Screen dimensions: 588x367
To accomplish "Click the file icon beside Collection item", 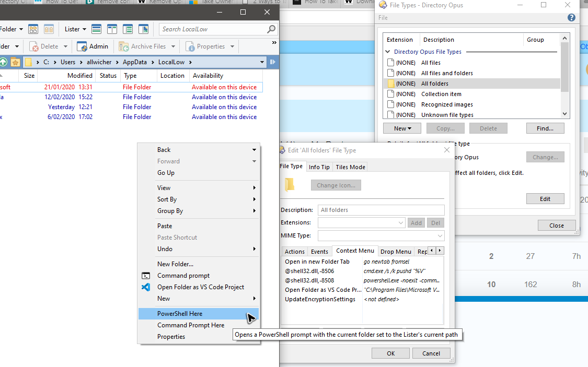I will 391,94.
